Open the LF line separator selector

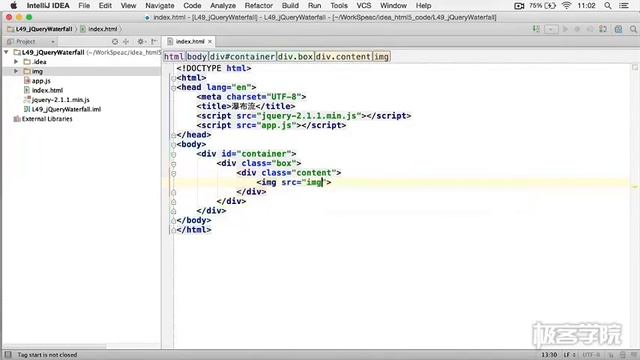(x=569, y=355)
